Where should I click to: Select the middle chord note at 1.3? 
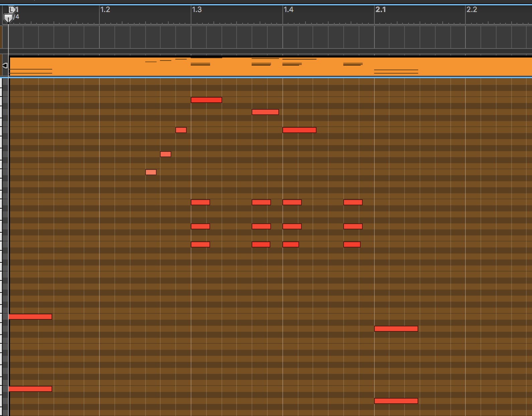tap(200, 226)
